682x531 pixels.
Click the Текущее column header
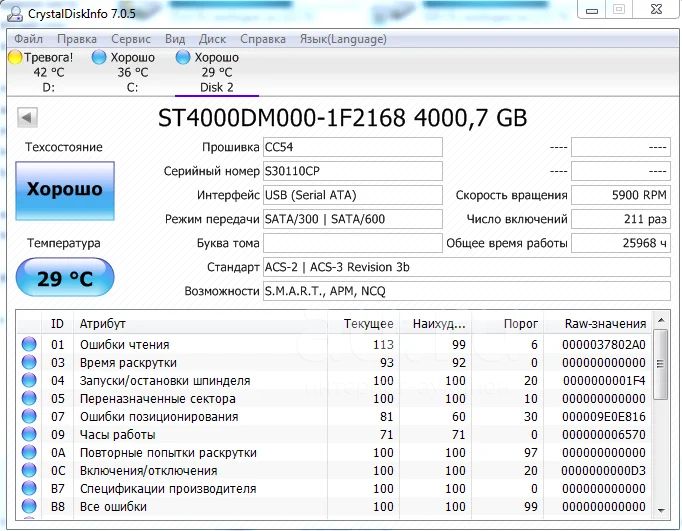click(x=364, y=324)
